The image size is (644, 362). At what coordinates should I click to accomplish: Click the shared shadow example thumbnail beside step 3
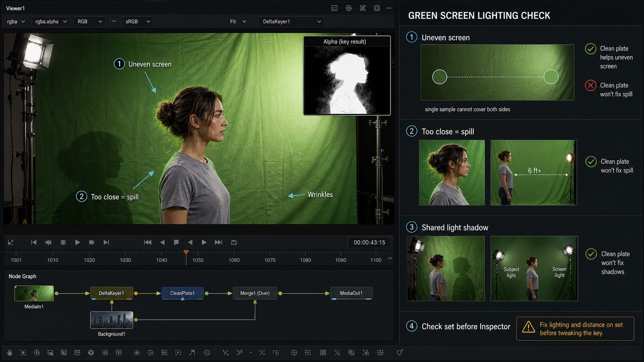[446, 269]
